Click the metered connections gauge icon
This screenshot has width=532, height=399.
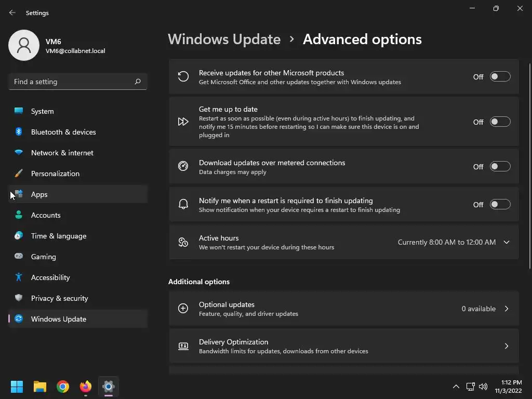tap(183, 166)
